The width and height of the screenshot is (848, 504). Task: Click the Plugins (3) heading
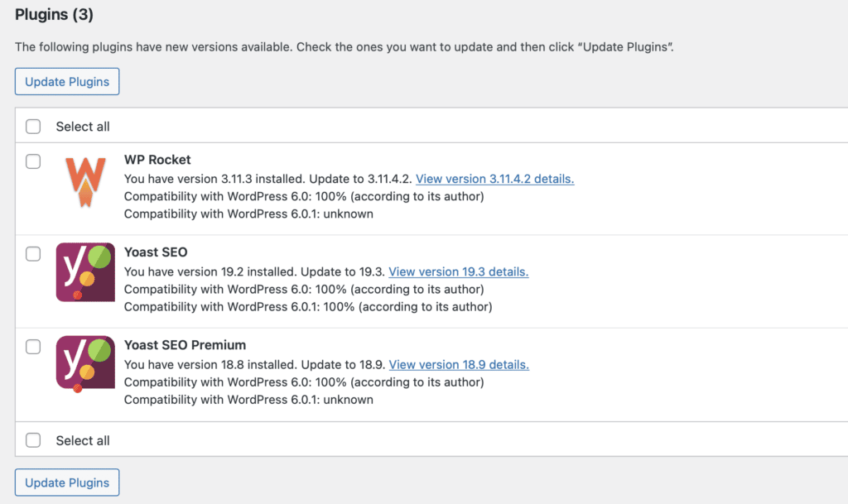54,14
